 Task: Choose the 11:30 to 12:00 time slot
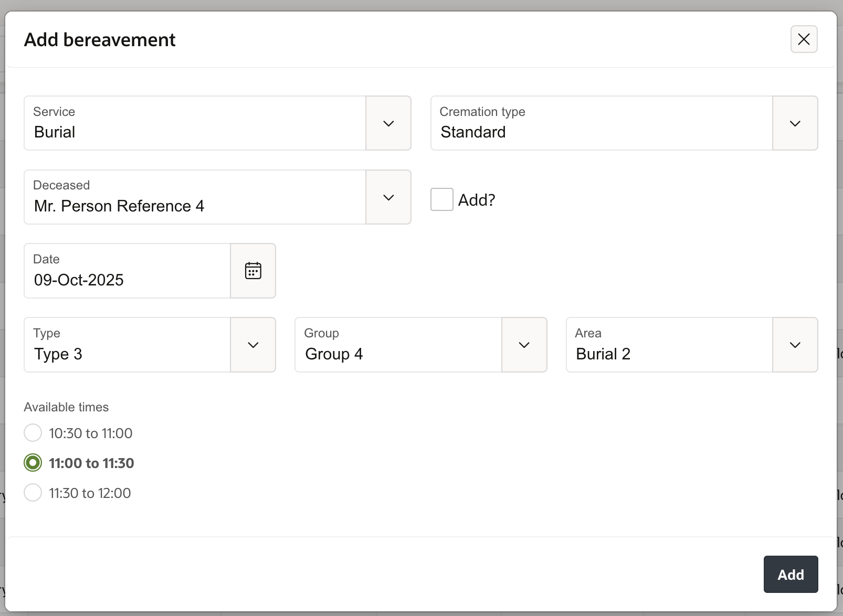[x=33, y=493]
